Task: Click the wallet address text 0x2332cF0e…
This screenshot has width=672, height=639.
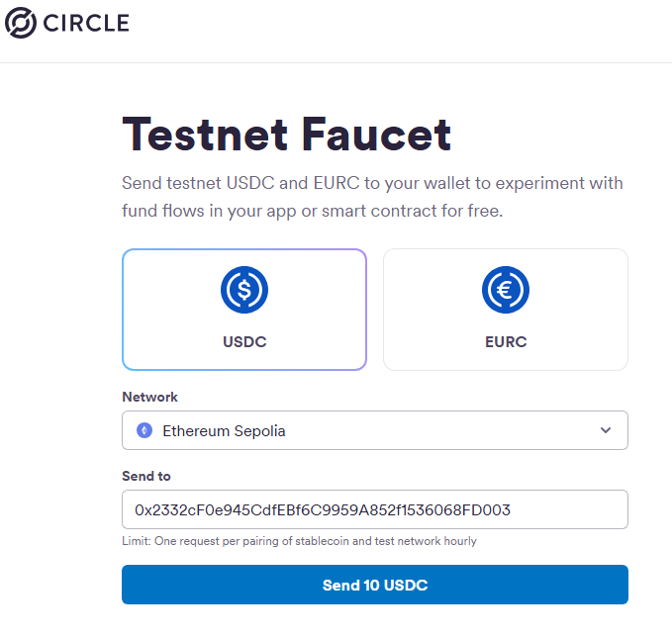Action: [x=323, y=509]
